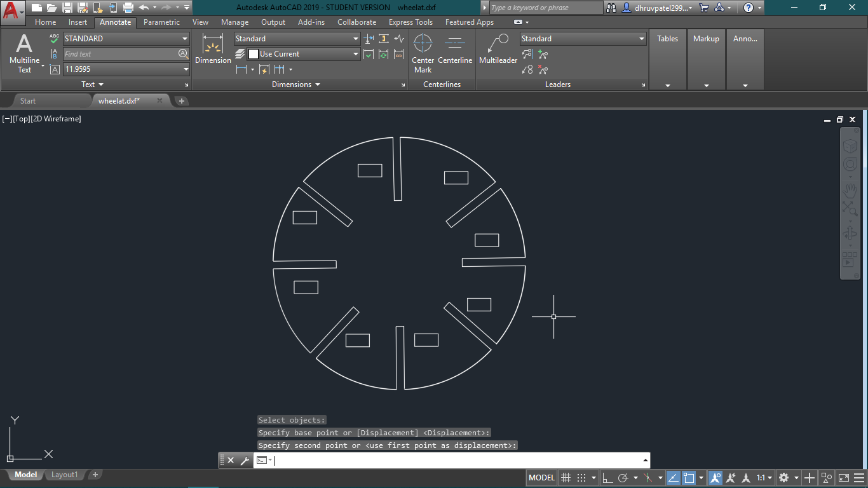Select the Centerline tool

click(x=455, y=49)
